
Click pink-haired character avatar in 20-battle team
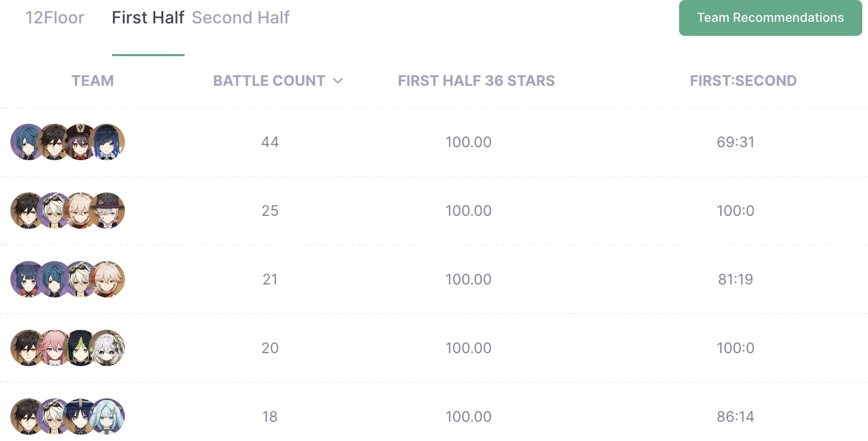click(x=54, y=348)
